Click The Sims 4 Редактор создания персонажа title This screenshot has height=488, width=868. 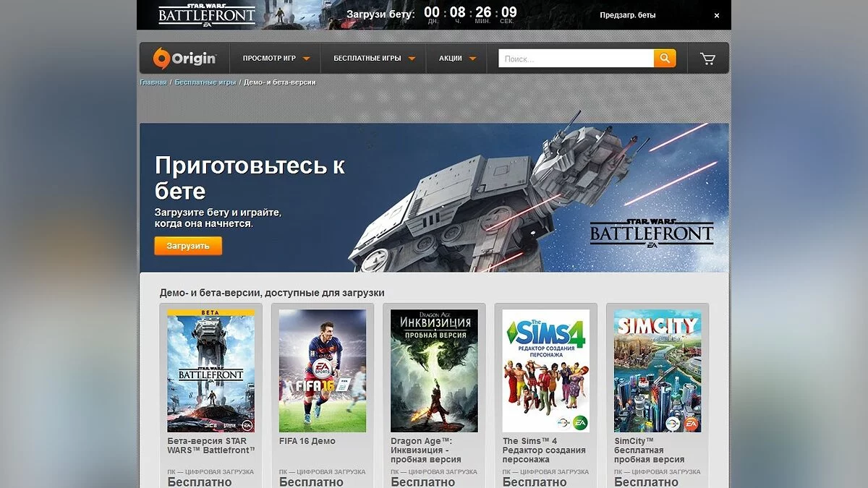pyautogui.click(x=545, y=450)
